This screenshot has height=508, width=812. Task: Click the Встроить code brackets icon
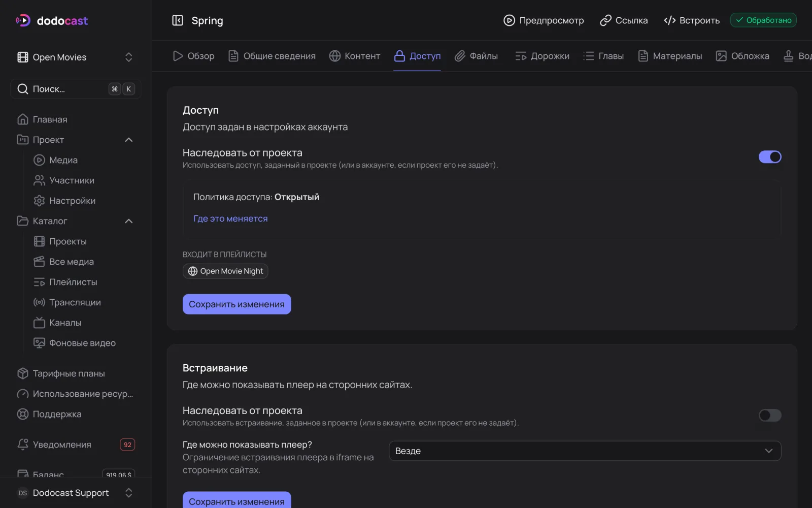(669, 20)
